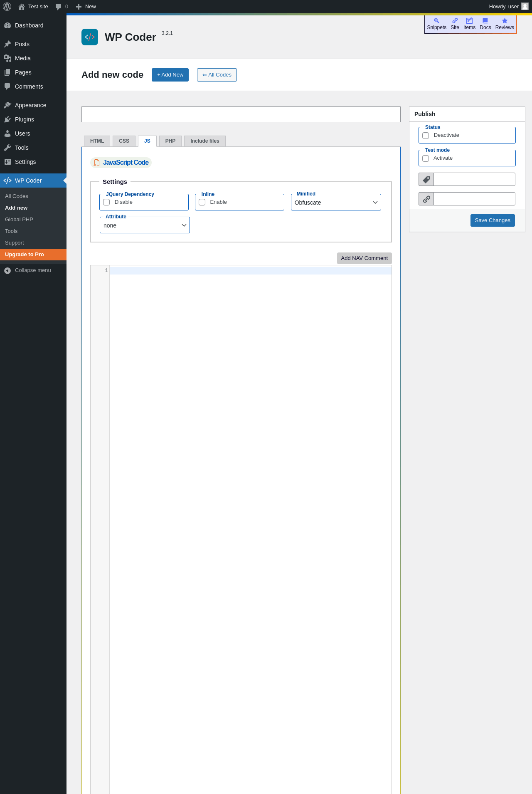
Task: Click the Users person icon
Action: [x=7, y=134]
